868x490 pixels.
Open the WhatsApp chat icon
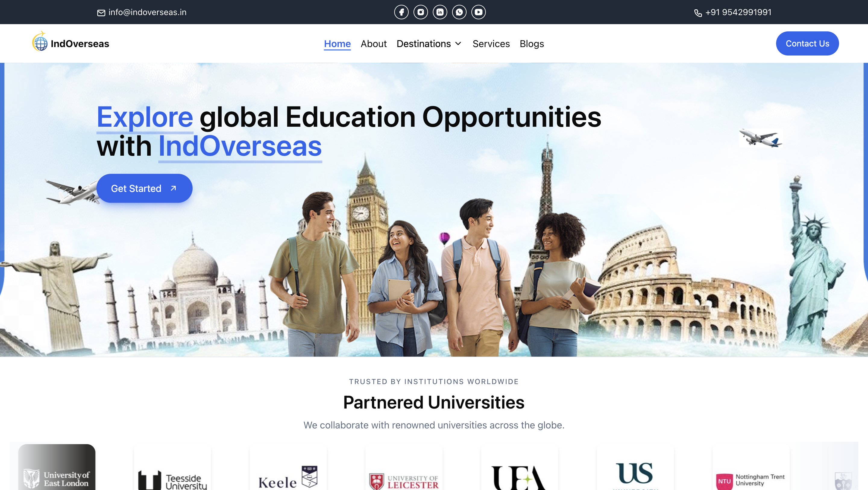(459, 12)
